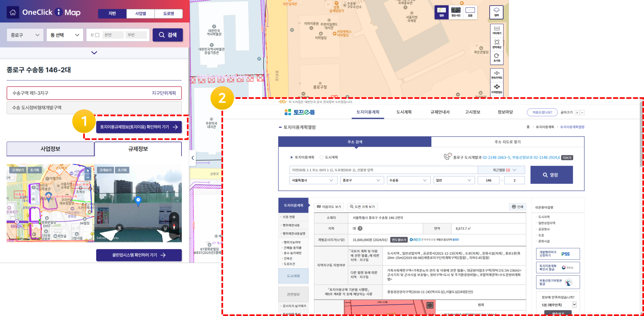The height and width of the screenshot is (316, 644).
Task: Click the 열람 view button
Action: 551,175
